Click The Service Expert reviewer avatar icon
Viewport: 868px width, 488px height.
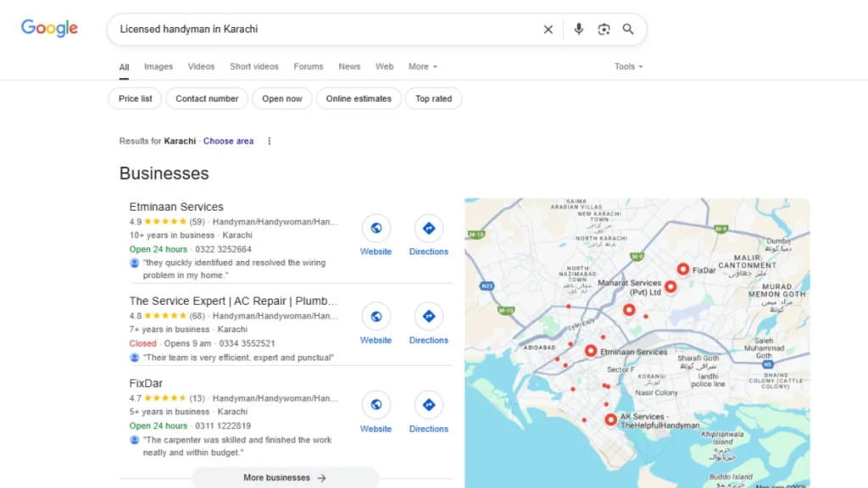pyautogui.click(x=135, y=358)
